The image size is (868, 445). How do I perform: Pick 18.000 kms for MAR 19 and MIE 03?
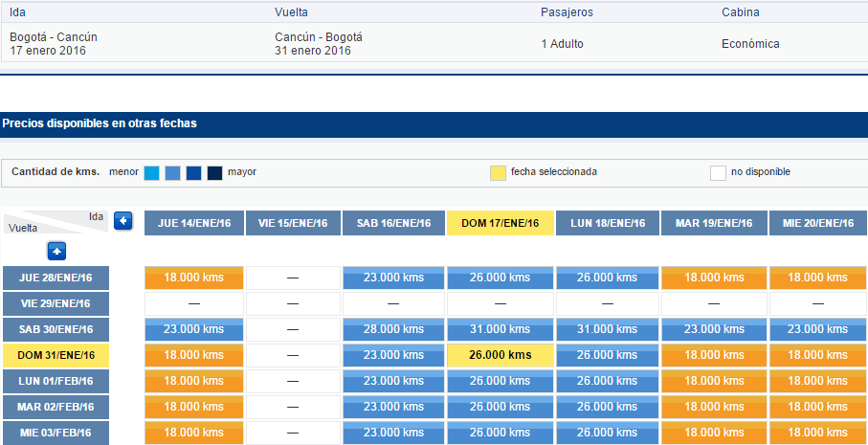coord(714,433)
